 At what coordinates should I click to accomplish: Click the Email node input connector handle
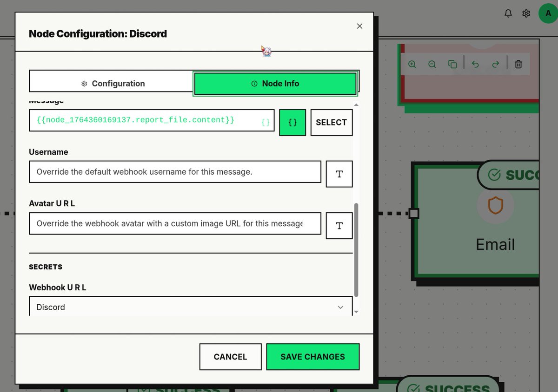414,214
